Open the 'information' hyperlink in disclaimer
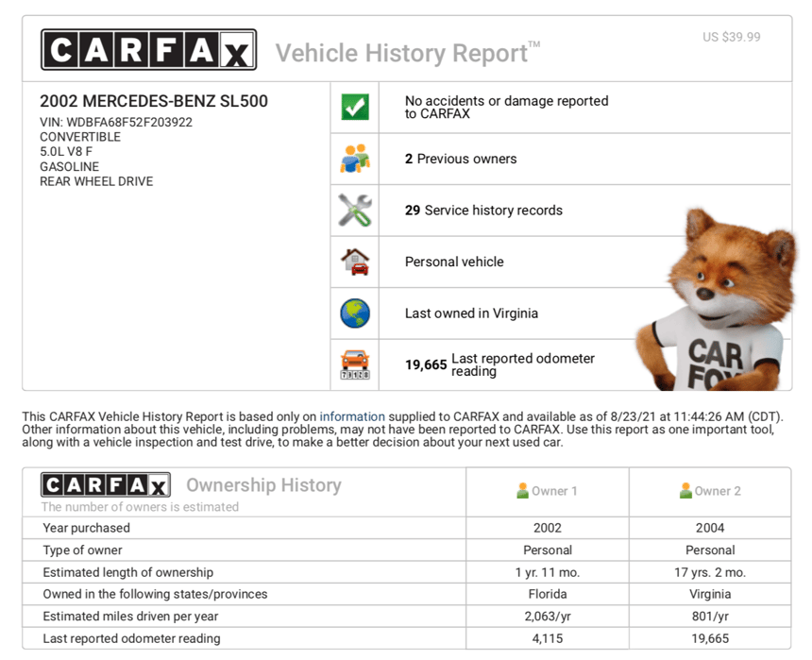The width and height of the screenshot is (812, 660). pyautogui.click(x=352, y=416)
